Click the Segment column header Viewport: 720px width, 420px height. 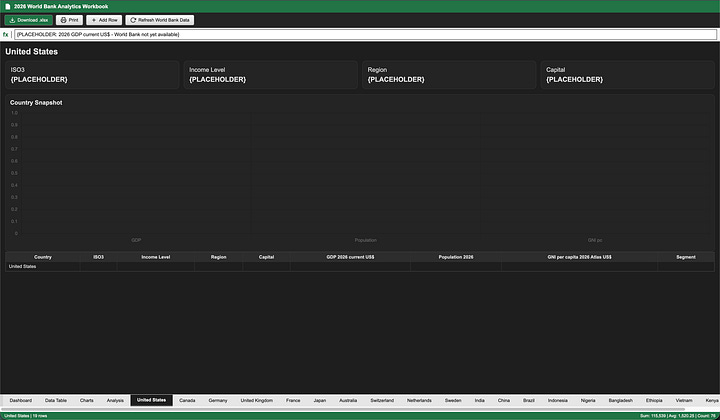coord(686,257)
